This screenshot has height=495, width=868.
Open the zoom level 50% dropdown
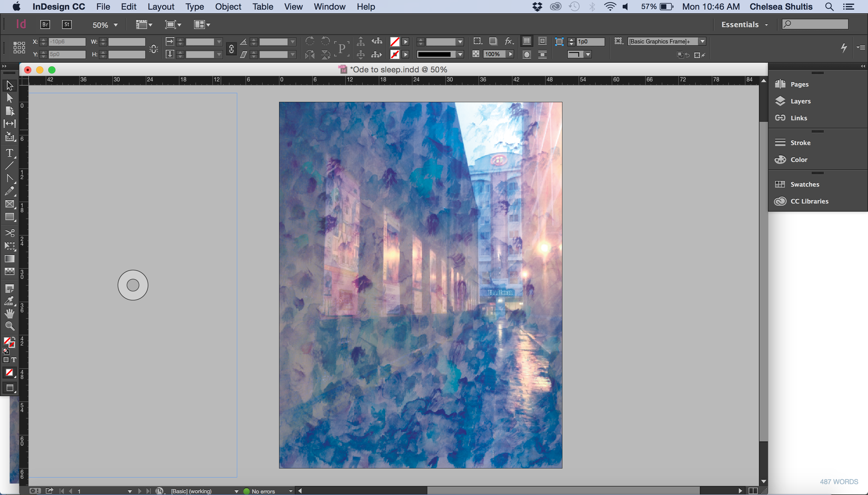pyautogui.click(x=115, y=25)
